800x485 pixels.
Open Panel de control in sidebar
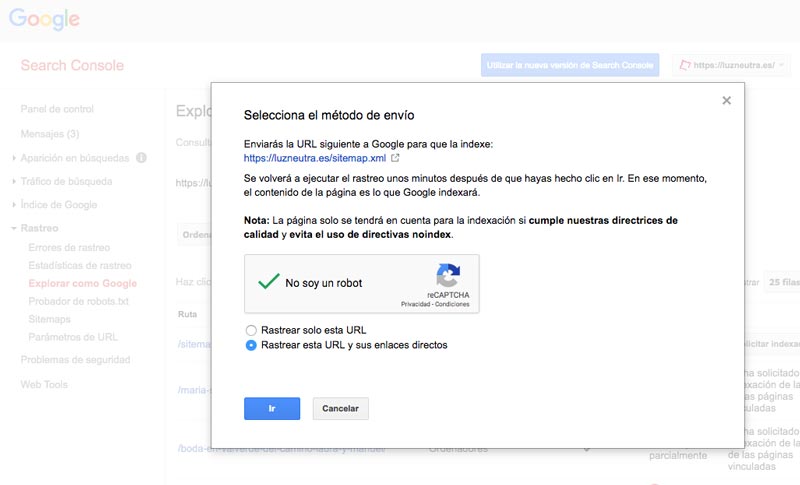click(57, 109)
